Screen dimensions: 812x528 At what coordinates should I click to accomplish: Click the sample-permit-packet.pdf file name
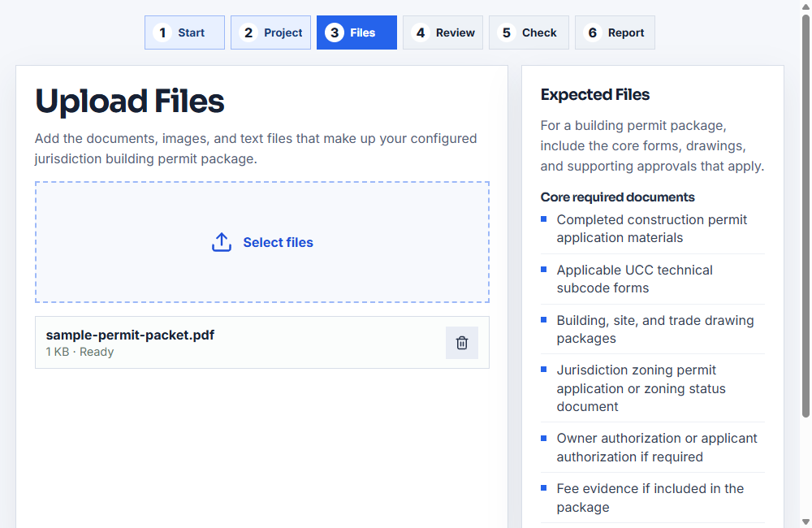point(130,335)
